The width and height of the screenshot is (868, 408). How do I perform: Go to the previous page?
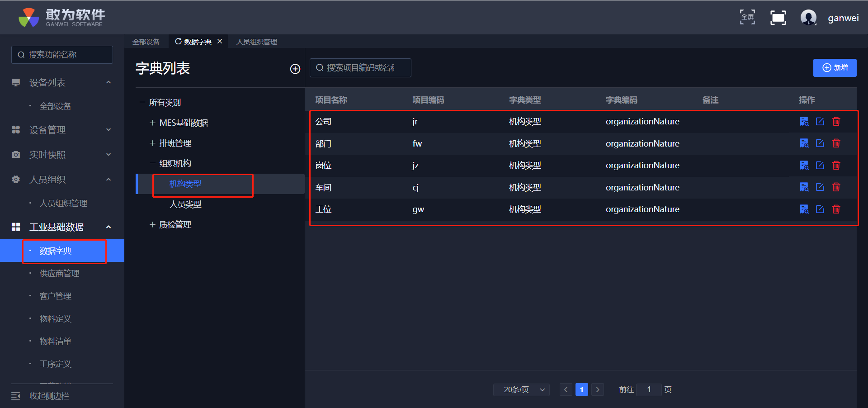pyautogui.click(x=566, y=389)
